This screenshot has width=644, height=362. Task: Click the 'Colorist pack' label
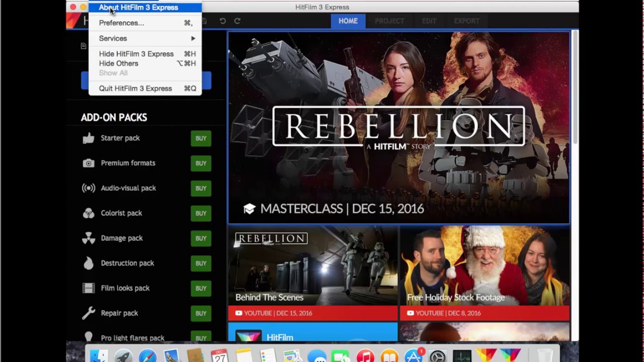[121, 213]
